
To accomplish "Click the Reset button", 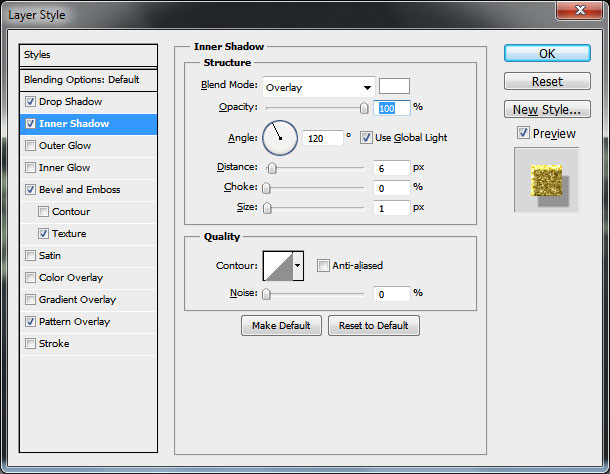I will pos(547,81).
